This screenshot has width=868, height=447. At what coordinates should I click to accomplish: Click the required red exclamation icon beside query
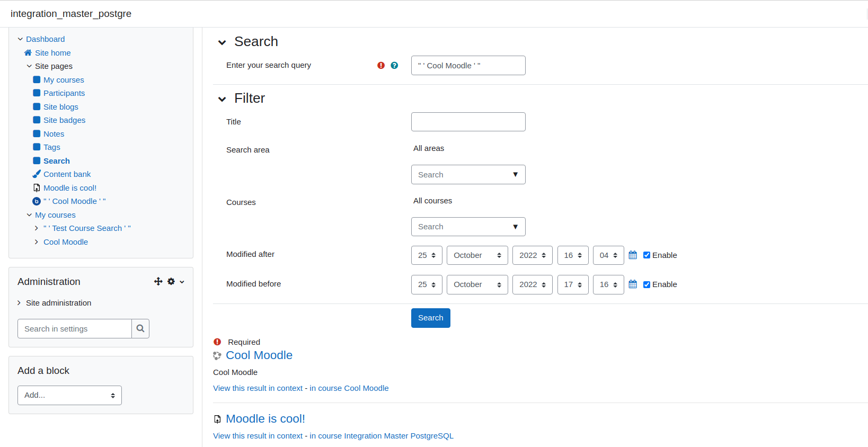click(381, 65)
